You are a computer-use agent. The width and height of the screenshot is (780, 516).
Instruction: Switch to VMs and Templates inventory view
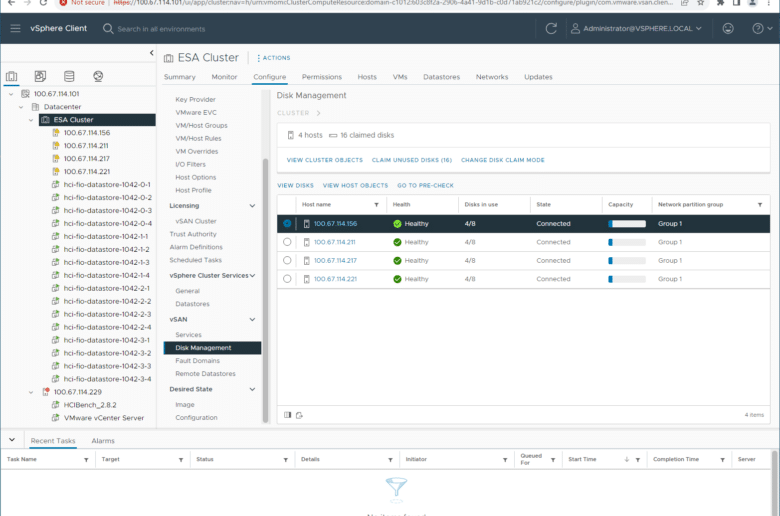coord(40,76)
